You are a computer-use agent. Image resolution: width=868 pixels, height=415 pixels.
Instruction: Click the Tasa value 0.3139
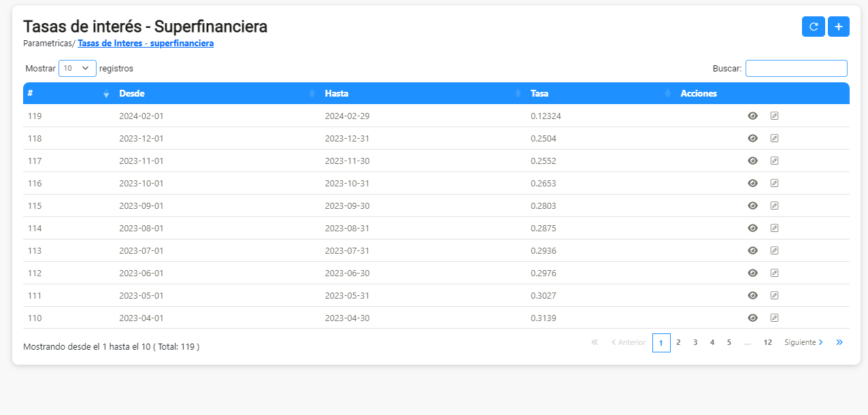[x=544, y=318]
